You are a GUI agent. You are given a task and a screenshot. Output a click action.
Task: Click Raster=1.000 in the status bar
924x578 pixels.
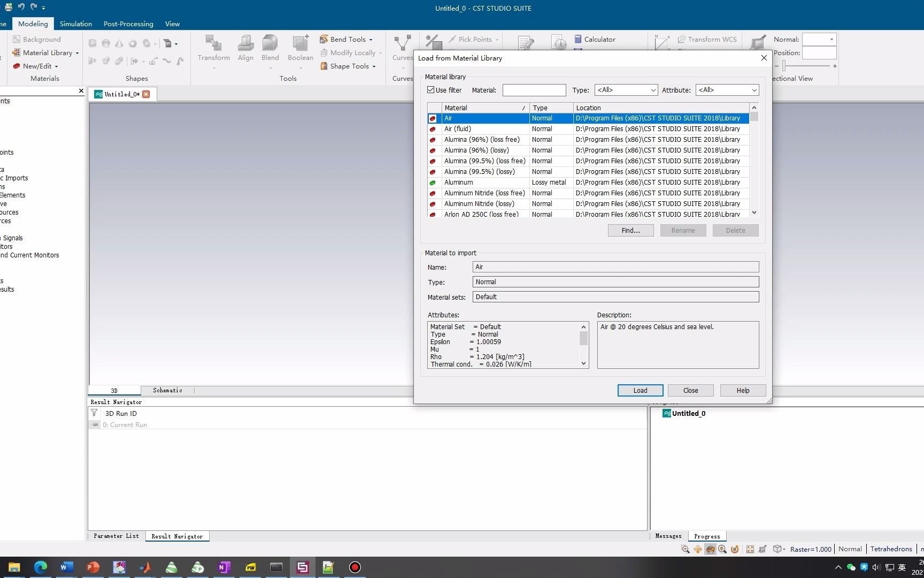811,549
